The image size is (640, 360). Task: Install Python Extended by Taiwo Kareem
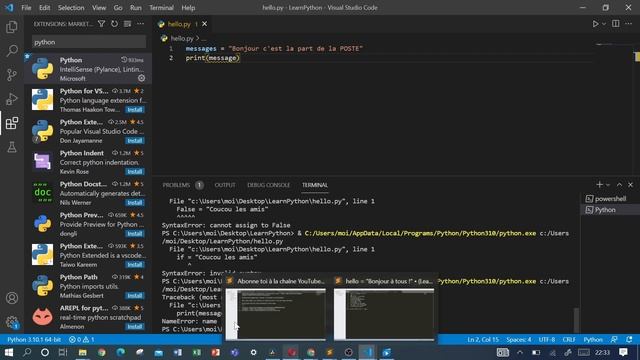coord(135,265)
